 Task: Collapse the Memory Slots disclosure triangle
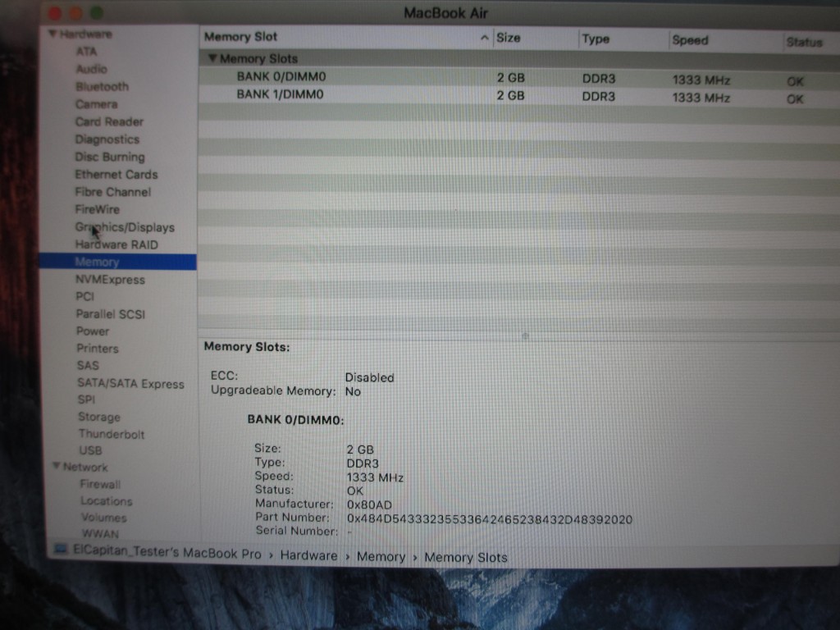(212, 58)
